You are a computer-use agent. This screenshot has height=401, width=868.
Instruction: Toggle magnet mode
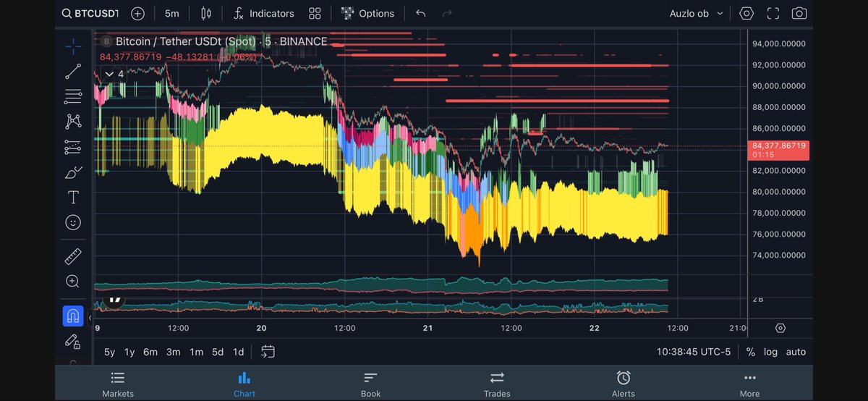73,316
